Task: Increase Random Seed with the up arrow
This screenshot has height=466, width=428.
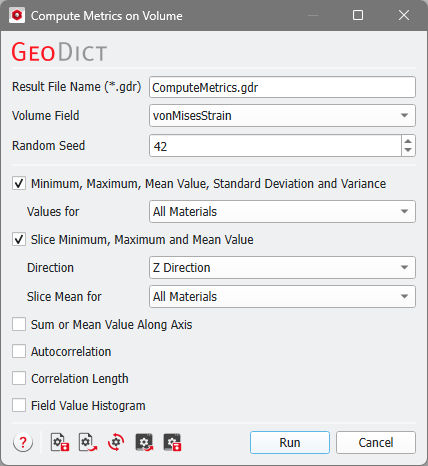Action: (408, 141)
